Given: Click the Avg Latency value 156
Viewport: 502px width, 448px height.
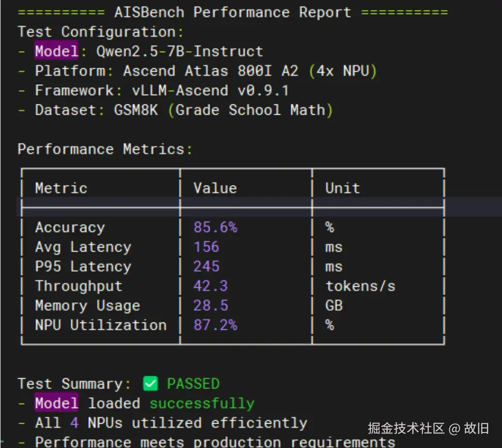Looking at the screenshot, I should point(206,247).
